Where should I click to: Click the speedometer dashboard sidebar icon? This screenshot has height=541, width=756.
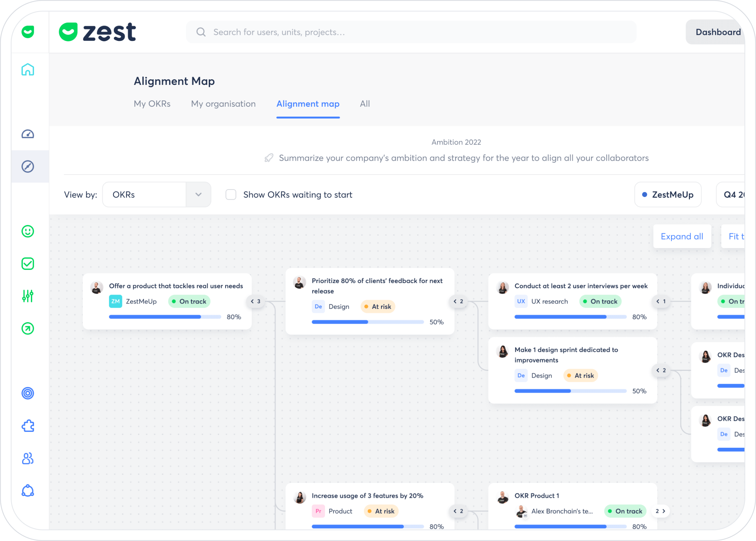pos(28,134)
